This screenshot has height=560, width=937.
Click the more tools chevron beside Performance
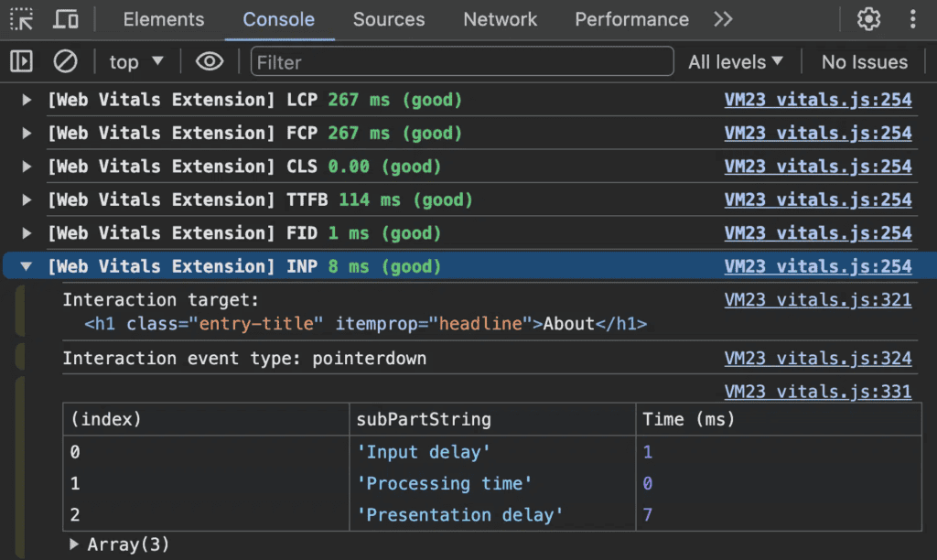[x=723, y=19]
